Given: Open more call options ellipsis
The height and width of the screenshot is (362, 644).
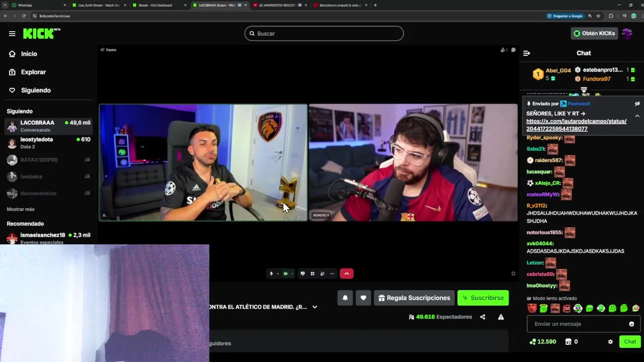Looking at the screenshot, I should [x=332, y=274].
